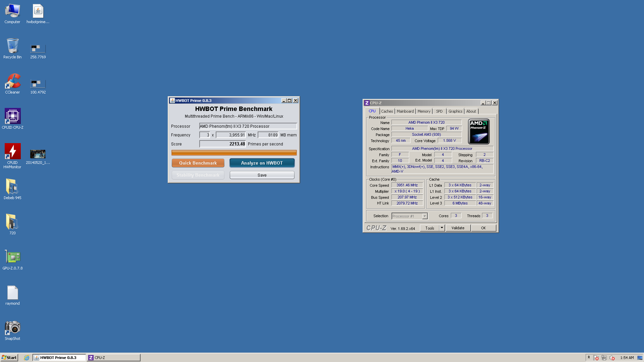The height and width of the screenshot is (362, 644).
Task: Click the Core Speed value 3951.46 MHz
Action: (407, 185)
